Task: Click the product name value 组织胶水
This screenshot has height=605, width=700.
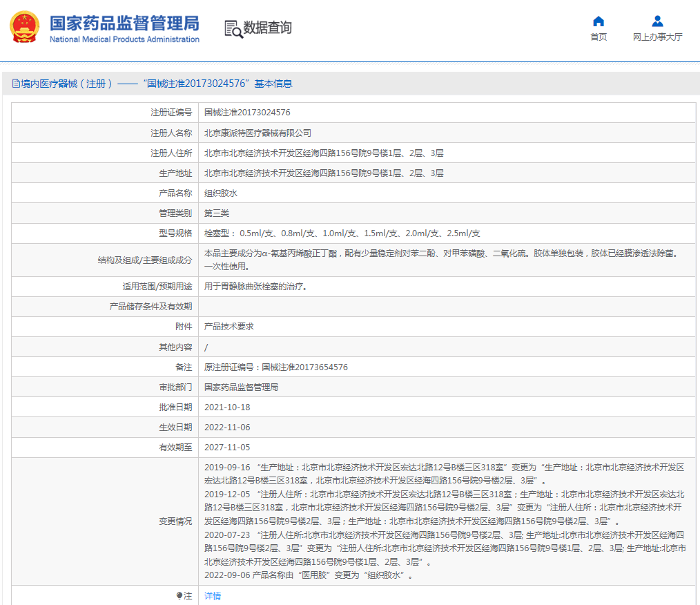Action: [x=221, y=193]
